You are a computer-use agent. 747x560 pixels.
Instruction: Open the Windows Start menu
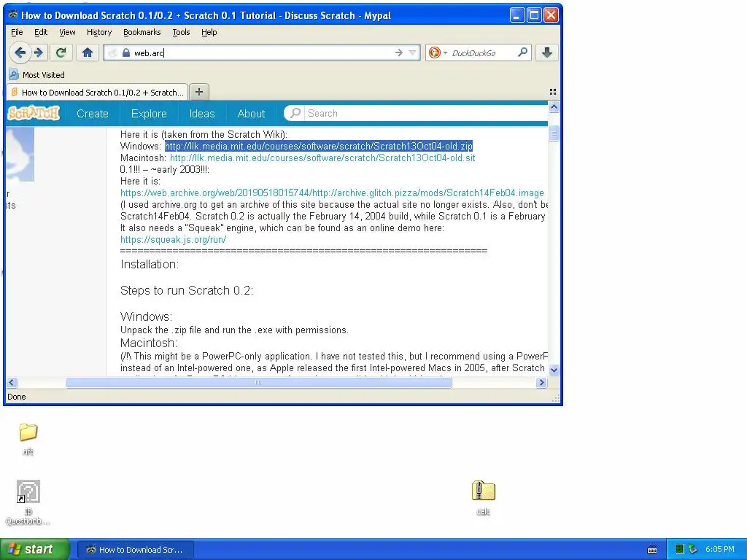(35, 549)
